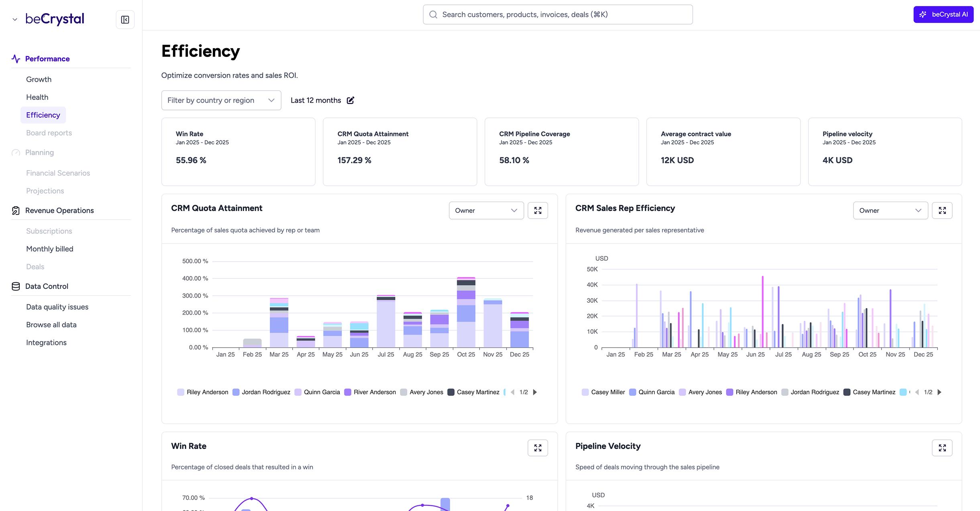Image resolution: width=980 pixels, height=511 pixels.
Task: Go to next legend page in quota chart
Action: [535, 392]
